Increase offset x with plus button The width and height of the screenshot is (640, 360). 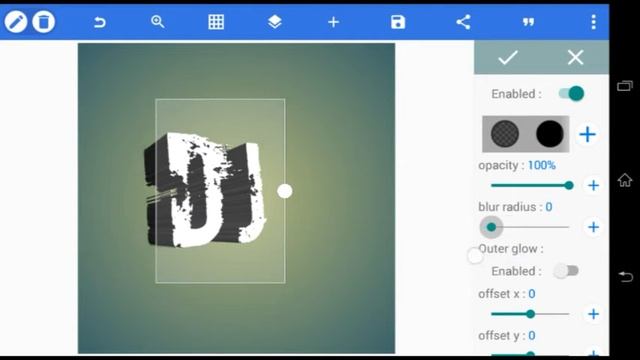pyautogui.click(x=593, y=314)
